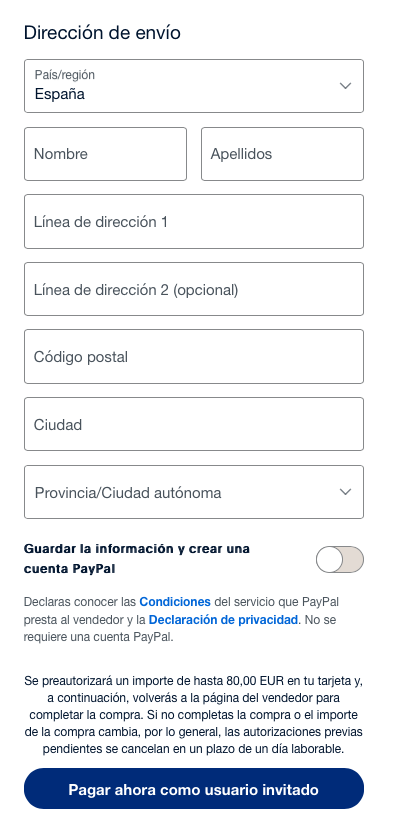The image size is (418, 822).
Task: Expand provinces using the Provincia chevron arrow
Action: pos(345,492)
